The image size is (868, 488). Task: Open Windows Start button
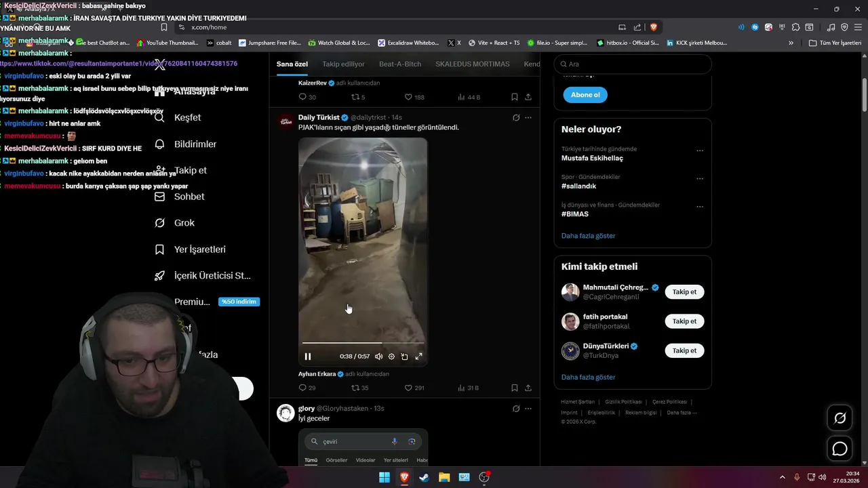tap(384, 477)
